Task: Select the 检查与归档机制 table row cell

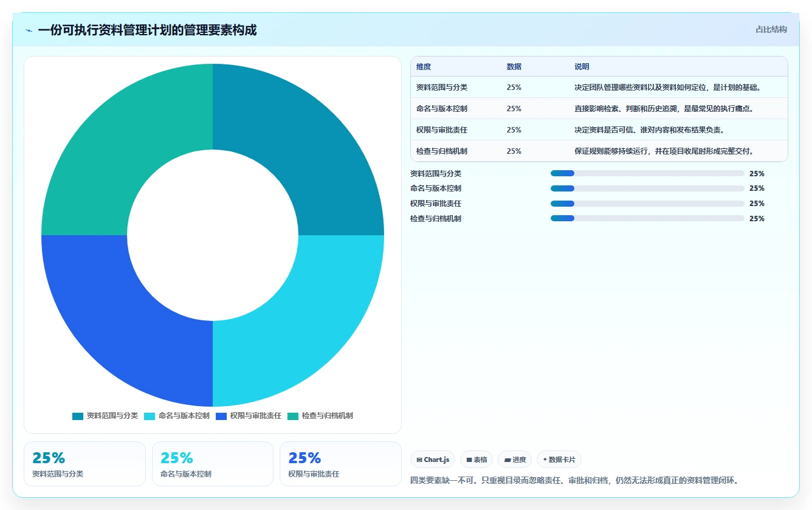Action: 442,151
